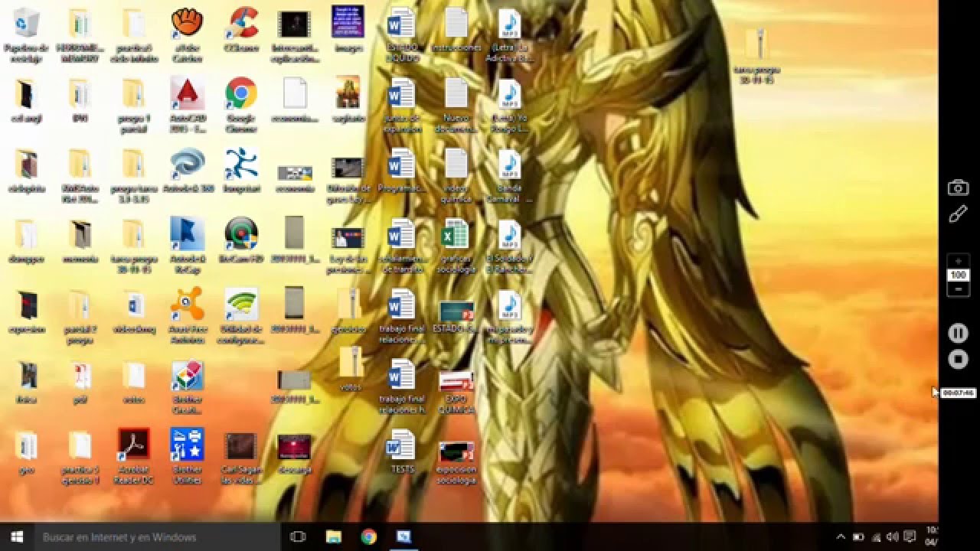Expand the hidden system tray icons
This screenshot has width=980, height=551.
point(841,537)
